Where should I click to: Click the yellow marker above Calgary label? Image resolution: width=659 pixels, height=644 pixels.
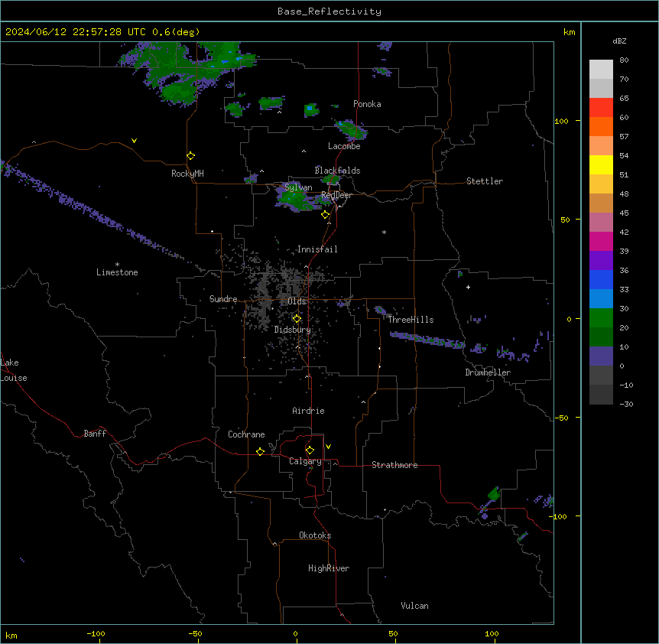[310, 450]
